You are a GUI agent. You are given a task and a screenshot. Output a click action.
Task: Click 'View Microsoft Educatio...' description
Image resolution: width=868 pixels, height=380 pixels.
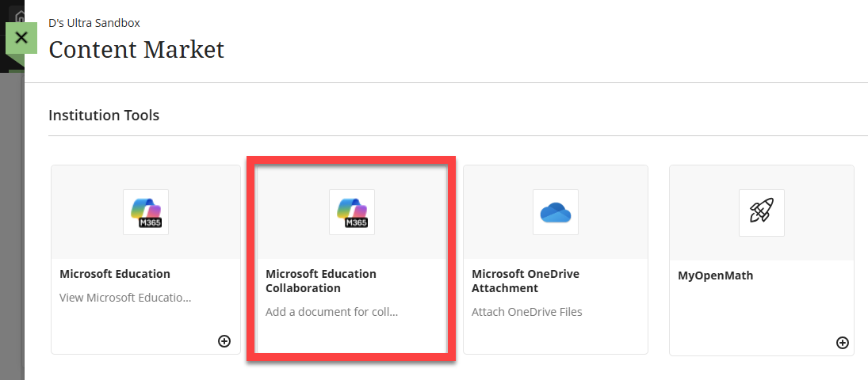[125, 298]
